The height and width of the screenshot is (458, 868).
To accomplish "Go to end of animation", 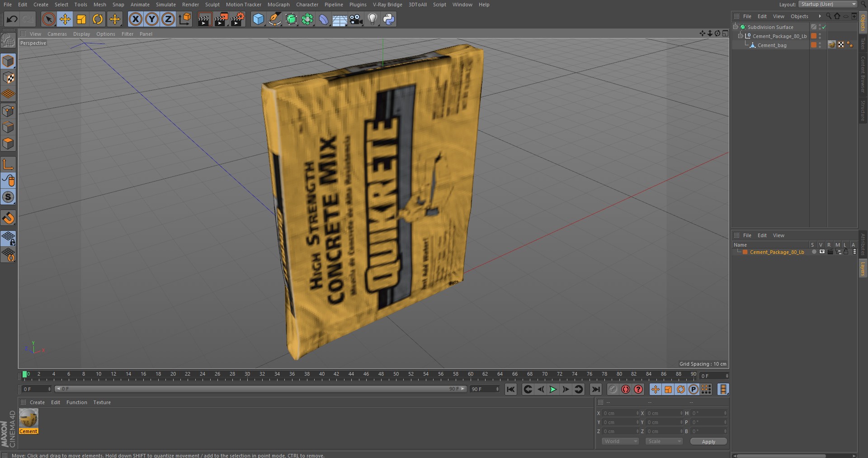I will coord(596,389).
